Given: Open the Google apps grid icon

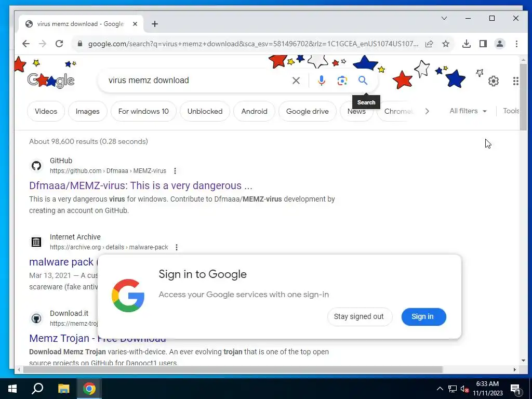Looking at the screenshot, I should [516, 81].
